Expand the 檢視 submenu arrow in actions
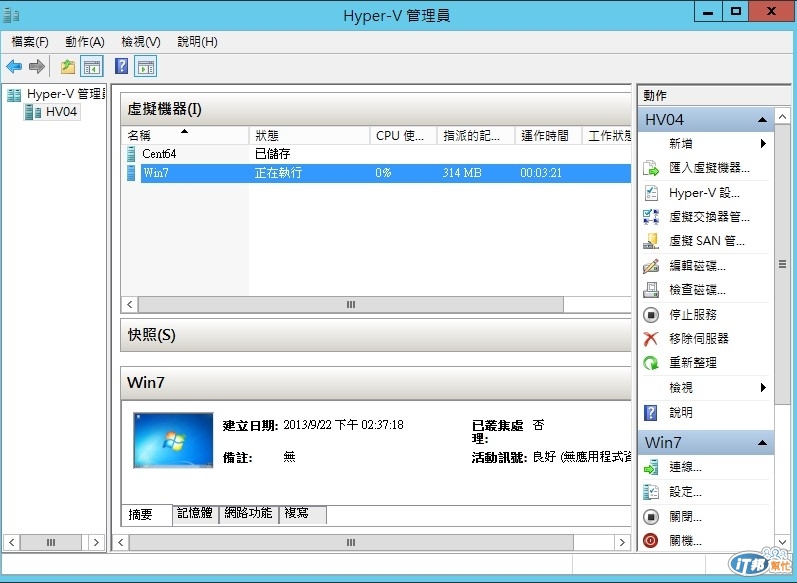The image size is (797, 583). [763, 387]
